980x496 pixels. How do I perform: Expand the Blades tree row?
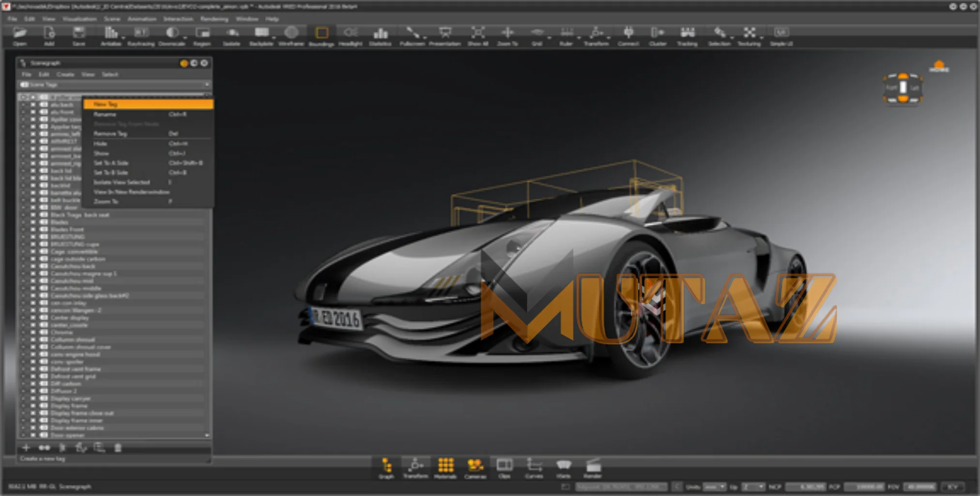(23, 222)
